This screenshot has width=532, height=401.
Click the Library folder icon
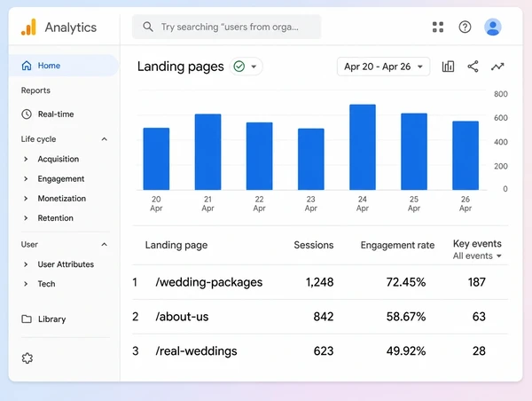coord(27,318)
